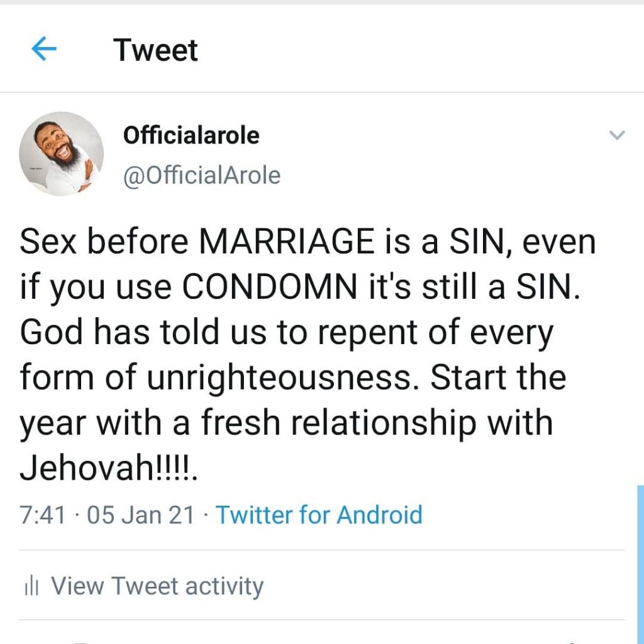Click the Officialarole display name
Viewport: 644px width, 644px height.
(x=191, y=135)
